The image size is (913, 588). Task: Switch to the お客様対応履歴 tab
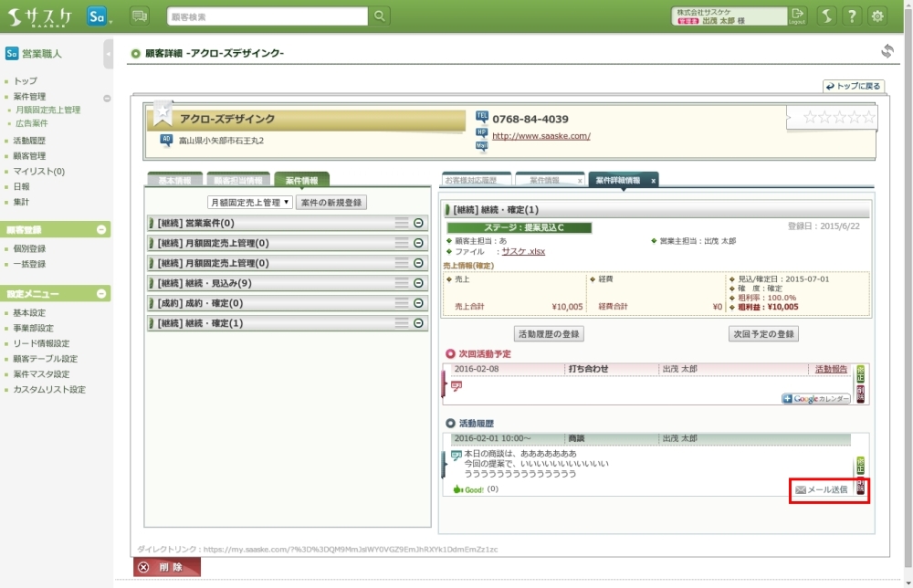pyautogui.click(x=475, y=181)
